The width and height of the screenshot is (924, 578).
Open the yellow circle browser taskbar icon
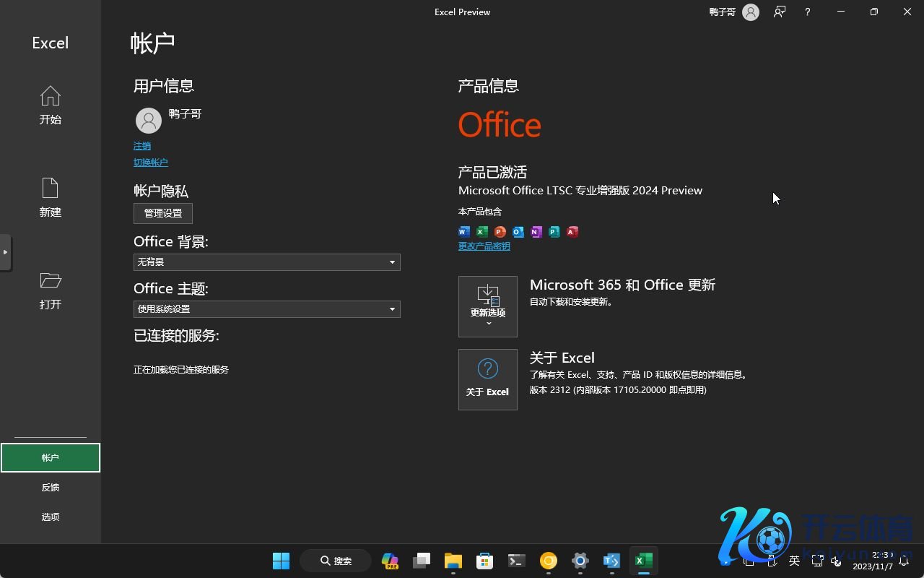(549, 561)
